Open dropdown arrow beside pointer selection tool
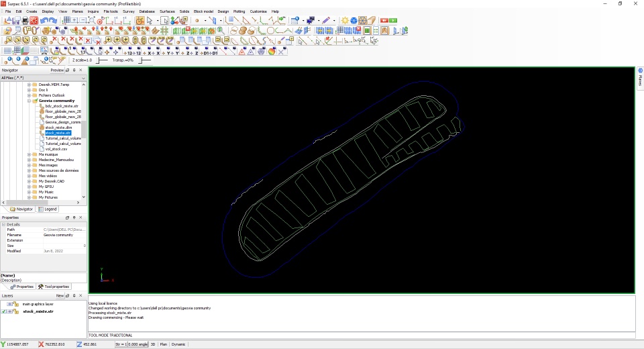The height and width of the screenshot is (349, 644). pyautogui.click(x=157, y=20)
